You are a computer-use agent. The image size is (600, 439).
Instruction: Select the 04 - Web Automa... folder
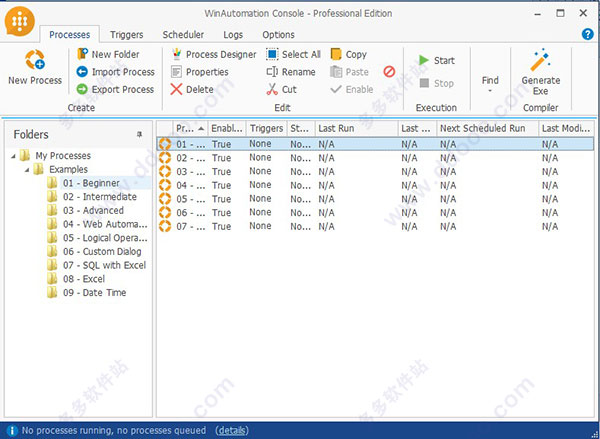[105, 224]
